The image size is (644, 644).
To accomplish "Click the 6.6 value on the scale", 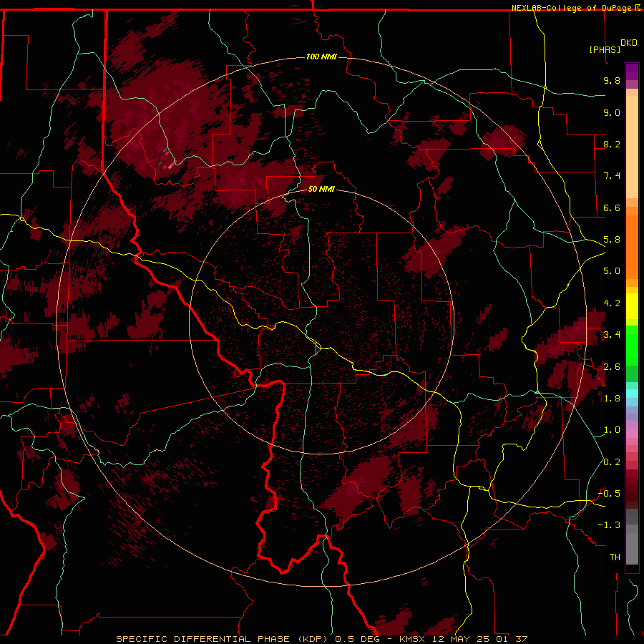I will point(612,208).
